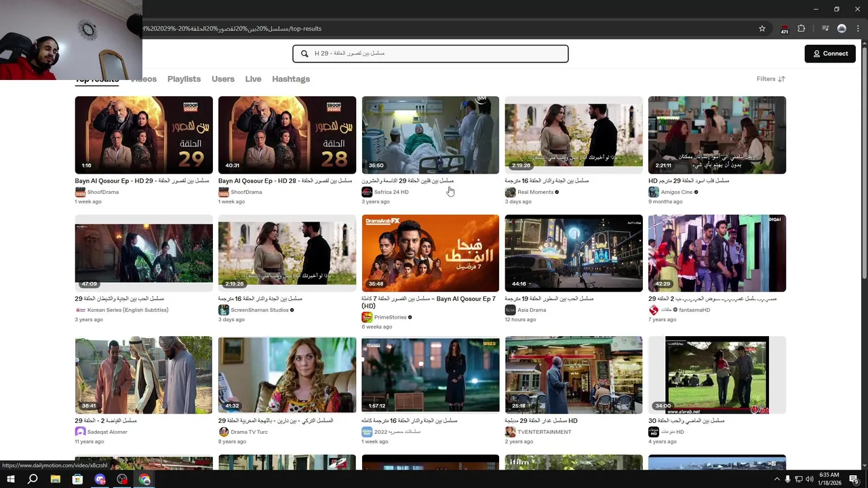
Task: Click the Dailymotion search input field
Action: 431,54
